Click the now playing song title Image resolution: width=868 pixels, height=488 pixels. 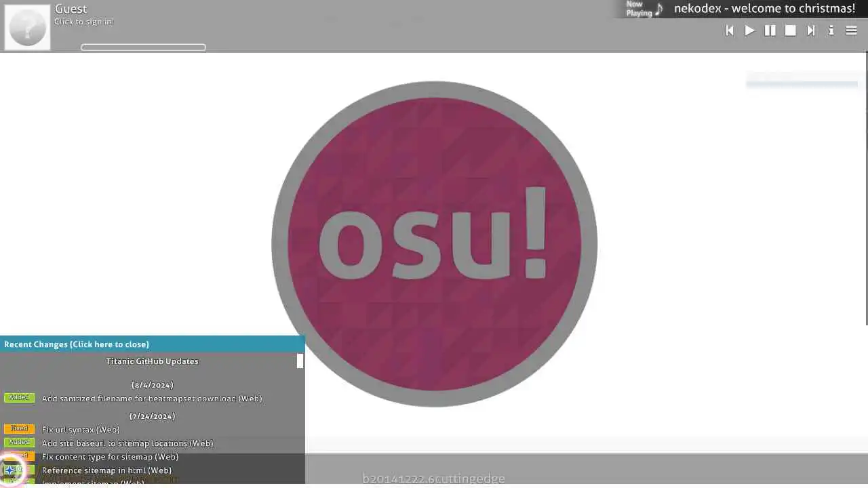click(764, 9)
